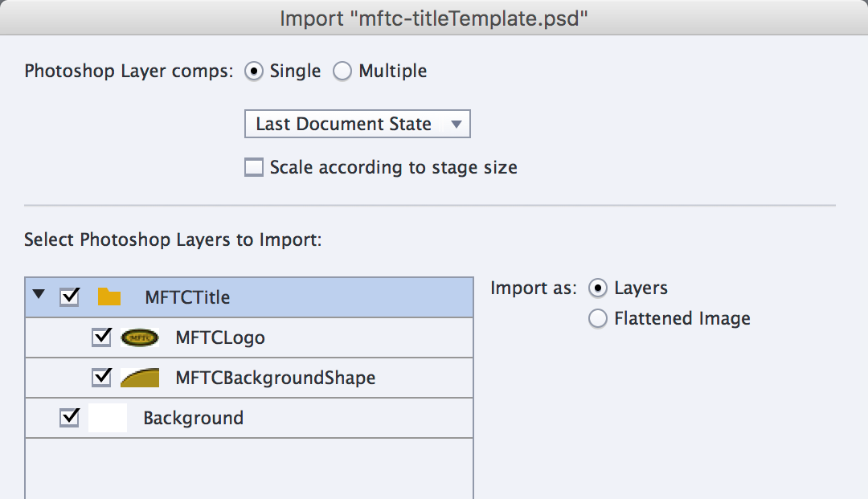Image resolution: width=868 pixels, height=499 pixels.
Task: Select the Single layer comps option
Action: pos(254,72)
